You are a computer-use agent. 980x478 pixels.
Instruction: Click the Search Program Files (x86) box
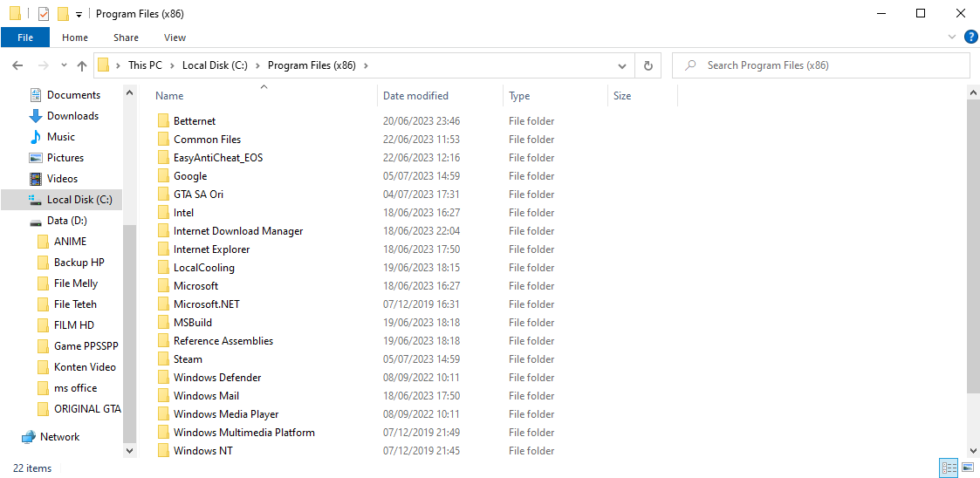pos(820,65)
